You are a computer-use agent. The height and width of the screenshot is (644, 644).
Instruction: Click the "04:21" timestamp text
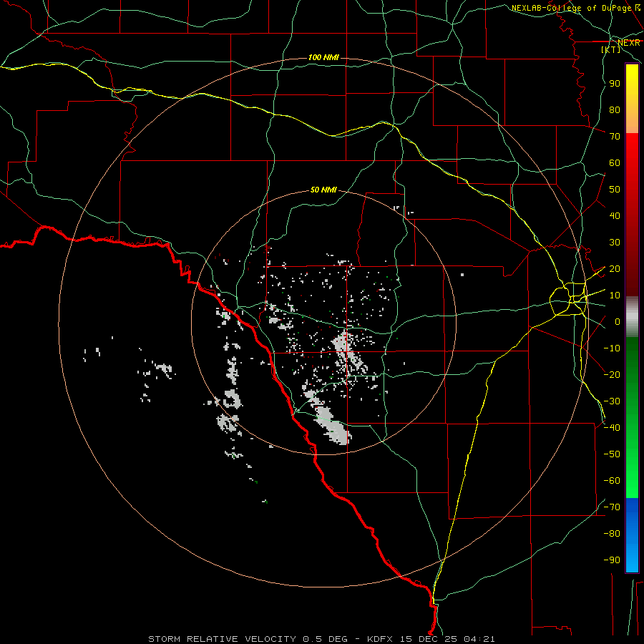[x=479, y=639]
